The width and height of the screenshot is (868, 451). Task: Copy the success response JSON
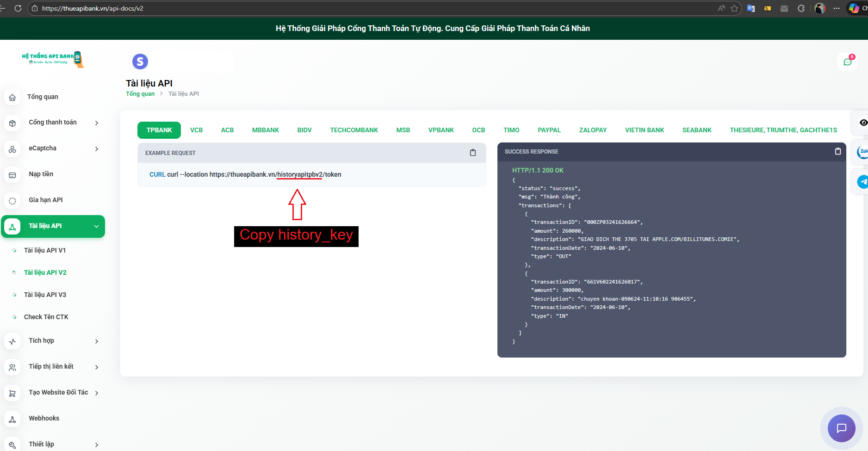[837, 151]
